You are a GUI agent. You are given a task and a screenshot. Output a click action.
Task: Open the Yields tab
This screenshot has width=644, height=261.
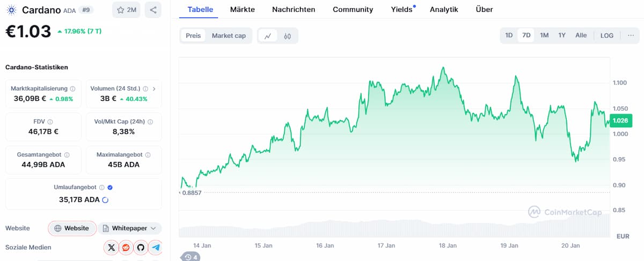[x=402, y=9]
